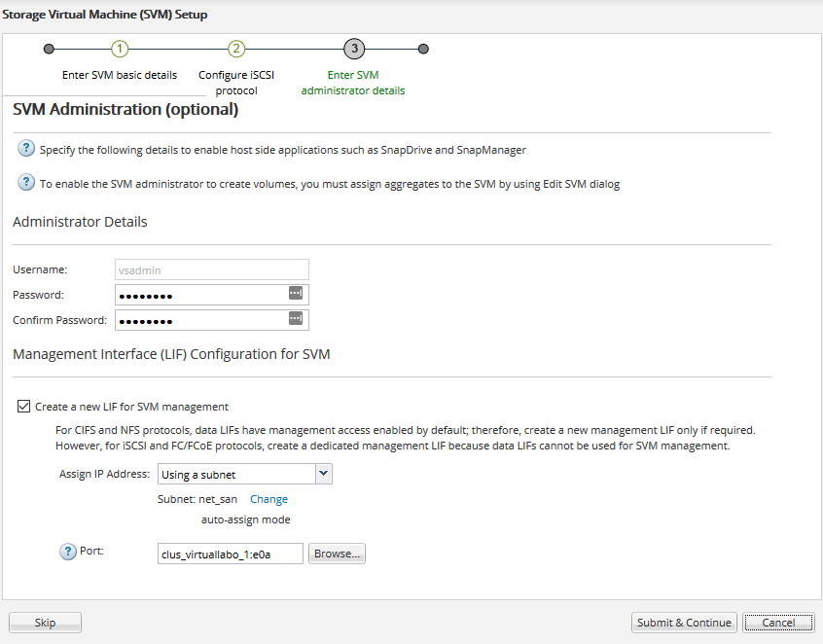Click password manager icon in Password field

tap(296, 293)
